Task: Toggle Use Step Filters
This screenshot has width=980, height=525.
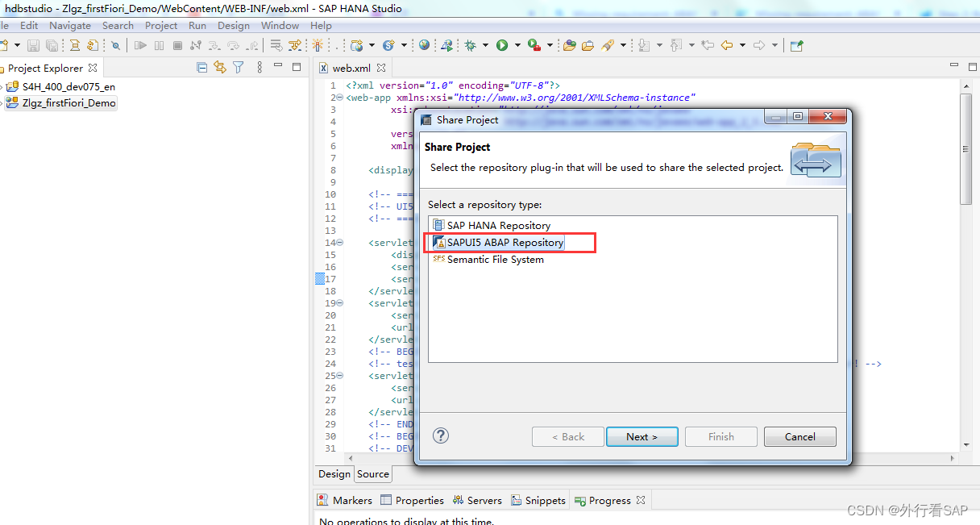Action: coord(295,46)
